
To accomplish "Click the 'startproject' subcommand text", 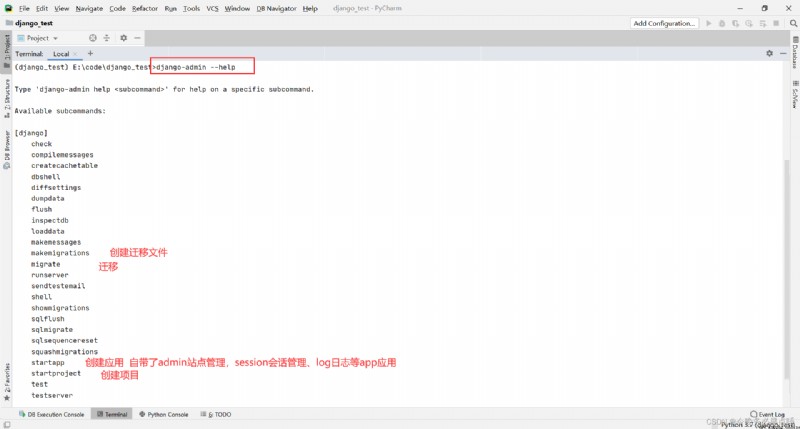I will pos(56,373).
